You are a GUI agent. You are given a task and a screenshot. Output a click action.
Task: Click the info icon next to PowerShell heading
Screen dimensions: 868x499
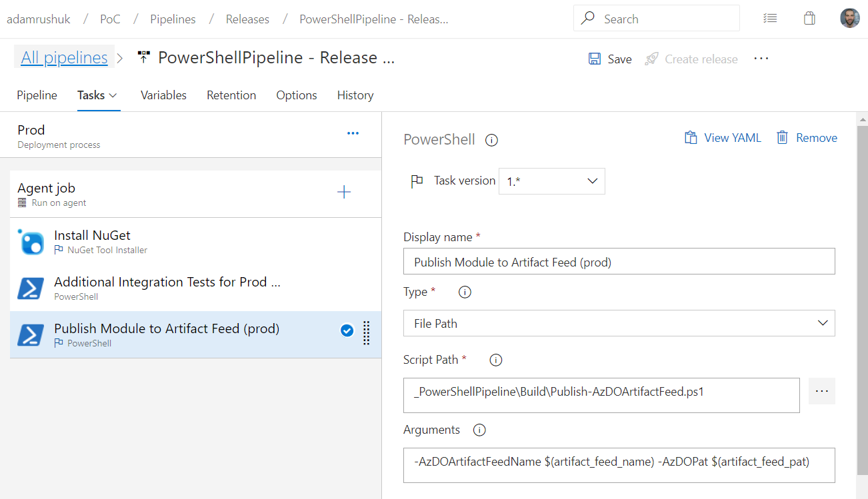tap(491, 140)
